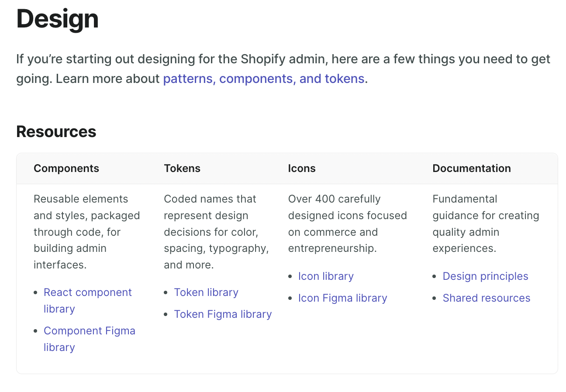Viewport: 566px width, 392px height.
Task: Open the React component library link
Action: (87, 292)
